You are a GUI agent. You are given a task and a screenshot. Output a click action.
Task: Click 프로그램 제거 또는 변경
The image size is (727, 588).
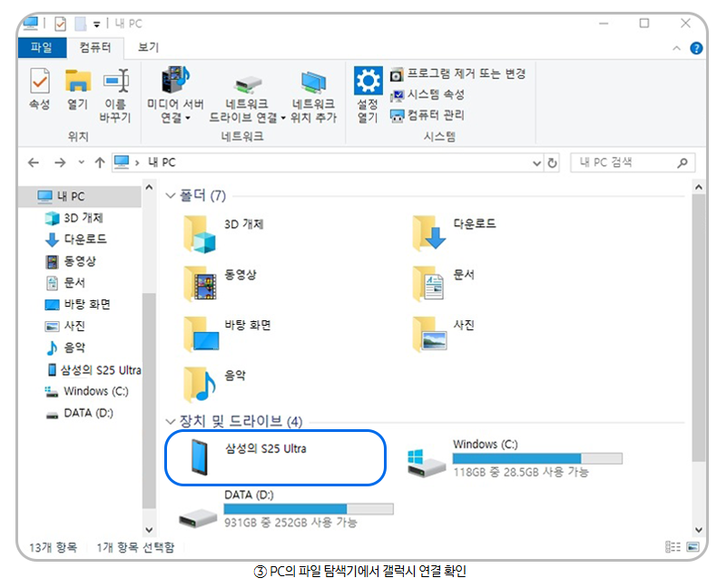pos(457,73)
